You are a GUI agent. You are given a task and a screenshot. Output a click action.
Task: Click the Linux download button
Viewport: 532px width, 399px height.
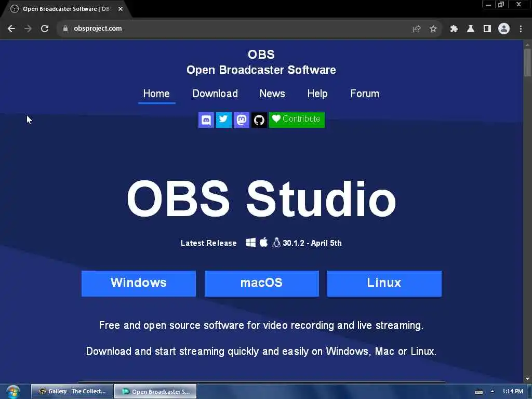point(384,283)
